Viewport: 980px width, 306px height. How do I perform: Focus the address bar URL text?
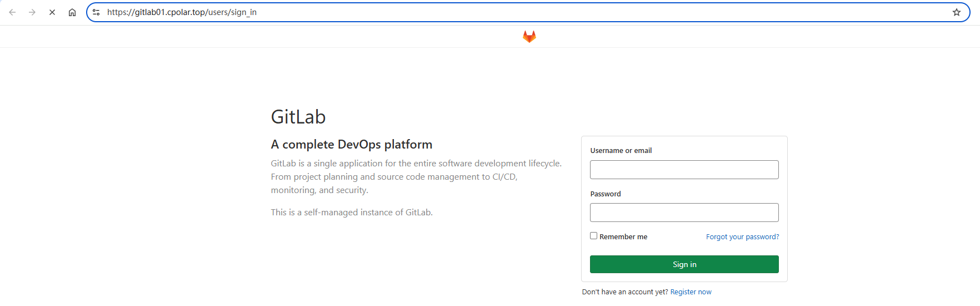(x=182, y=12)
